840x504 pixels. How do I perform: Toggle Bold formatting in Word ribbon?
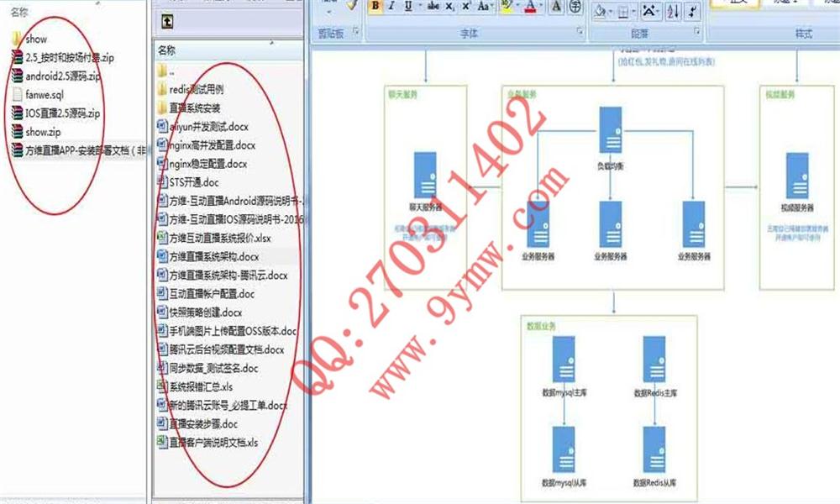[375, 6]
